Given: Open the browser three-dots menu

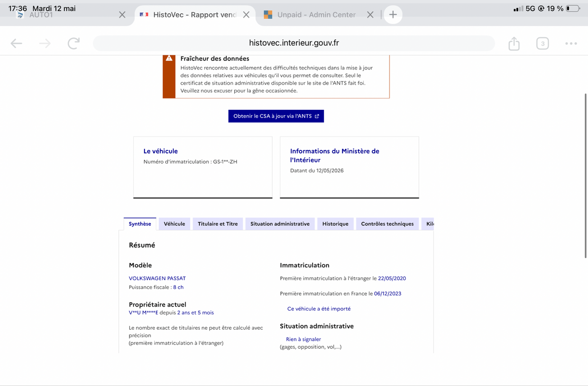Looking at the screenshot, I should click(x=571, y=44).
